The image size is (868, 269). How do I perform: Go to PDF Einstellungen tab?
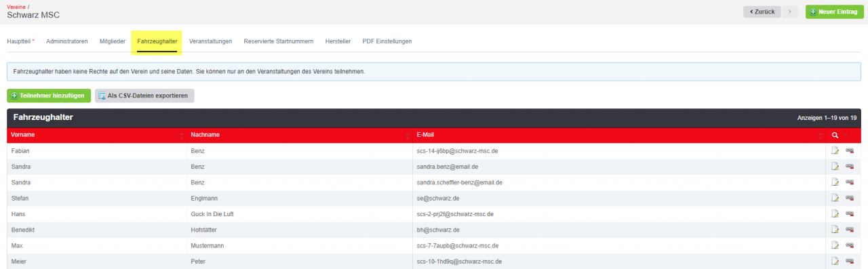point(387,41)
